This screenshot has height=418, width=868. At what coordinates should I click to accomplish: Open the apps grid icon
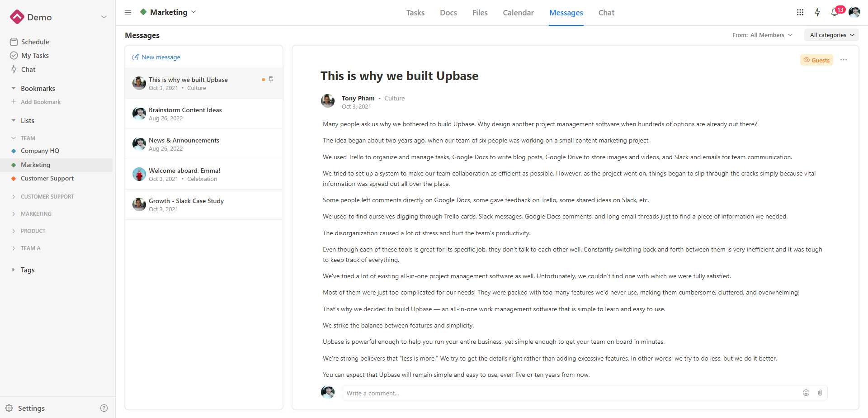[800, 12]
